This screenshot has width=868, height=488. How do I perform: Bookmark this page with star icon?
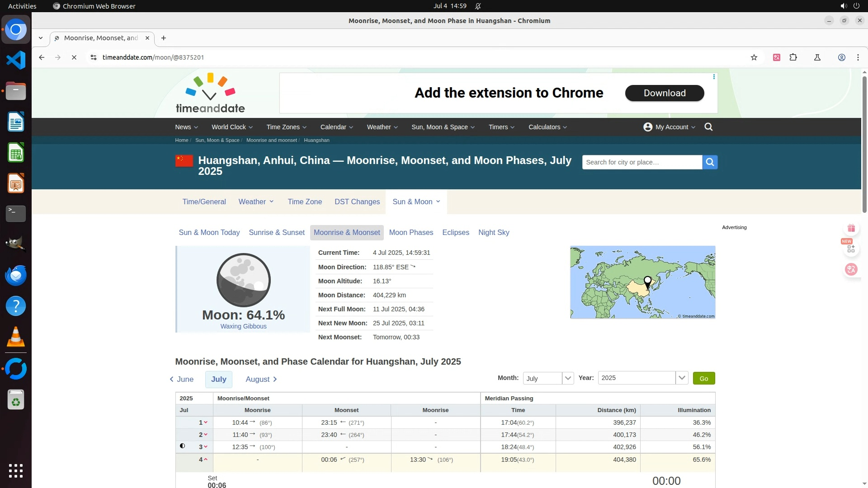[754, 57]
